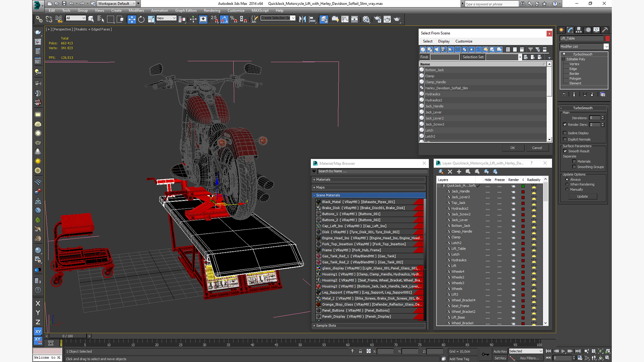Image resolution: width=644 pixels, height=362 pixels.
Task: Open the View reference coordinate dropdown
Action: click(166, 18)
